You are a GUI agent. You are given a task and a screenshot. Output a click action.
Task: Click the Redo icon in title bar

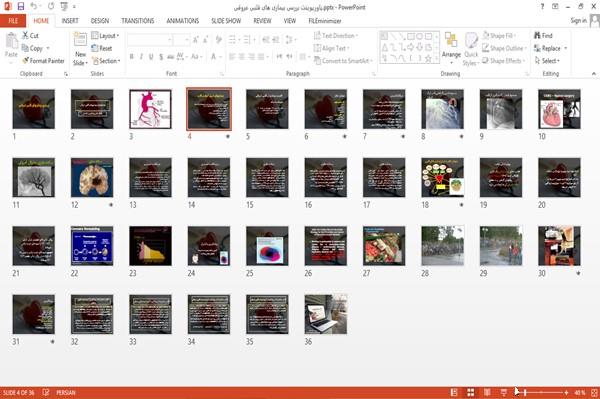[51, 7]
